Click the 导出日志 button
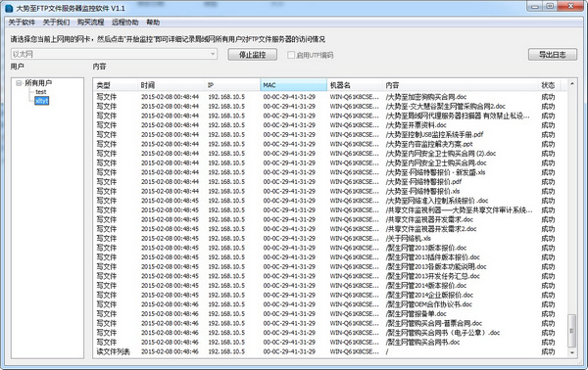Screen dimensions: 588x370 click(553, 55)
